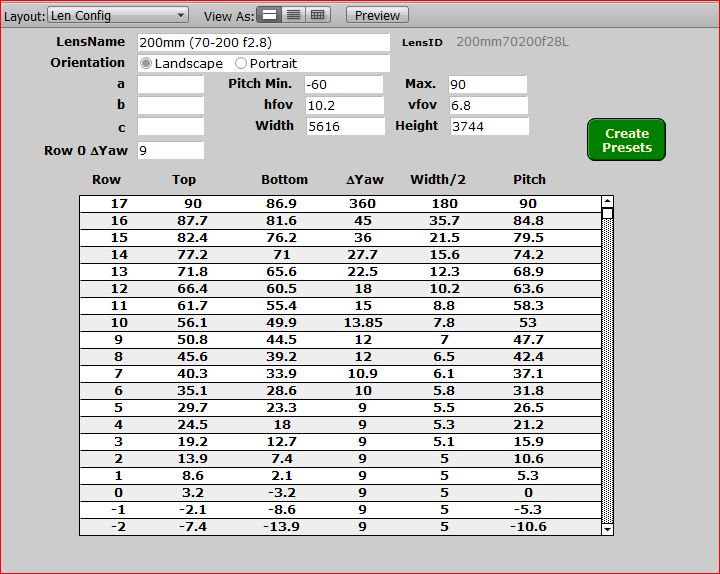Click the table's vertical scrollbar track
Image resolution: width=720 pixels, height=574 pixels.
606,370
